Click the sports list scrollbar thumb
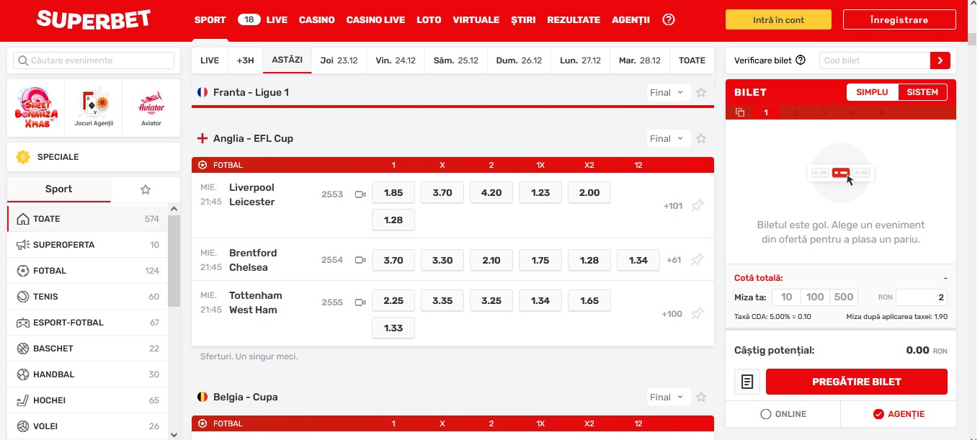The width and height of the screenshot is (980, 440). [174, 261]
